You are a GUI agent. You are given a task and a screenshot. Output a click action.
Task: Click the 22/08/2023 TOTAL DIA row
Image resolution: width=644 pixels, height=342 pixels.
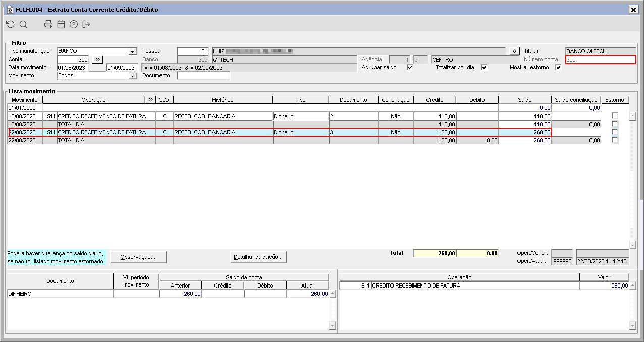point(304,140)
